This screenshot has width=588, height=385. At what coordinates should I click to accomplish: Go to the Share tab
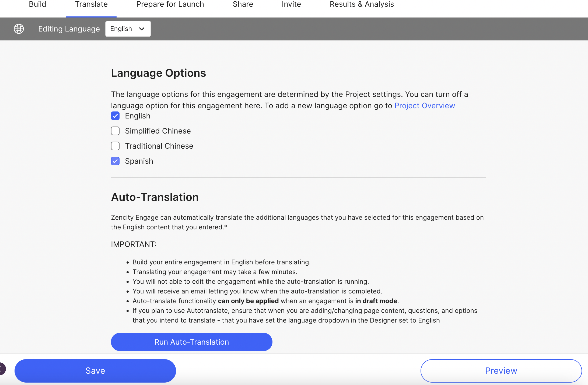[243, 4]
